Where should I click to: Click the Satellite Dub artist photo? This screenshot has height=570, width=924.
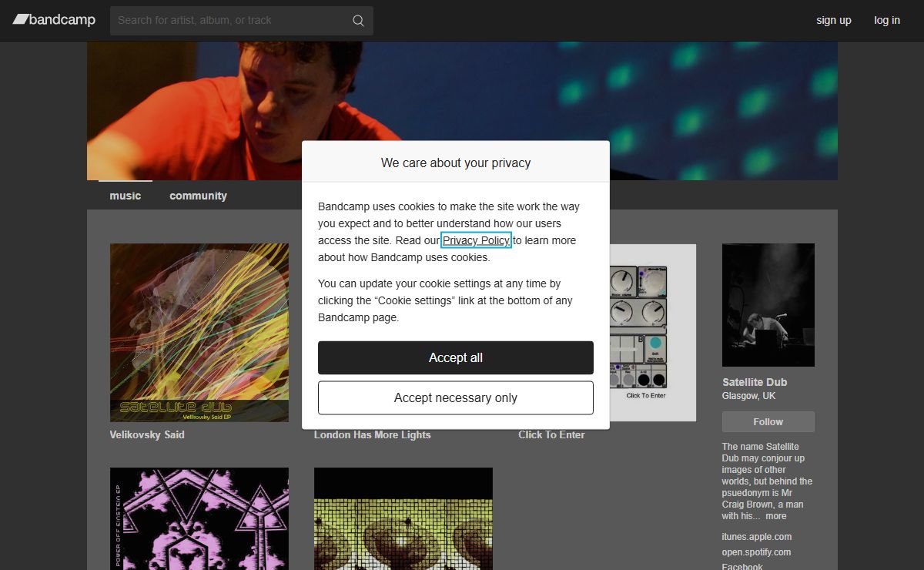tap(768, 305)
